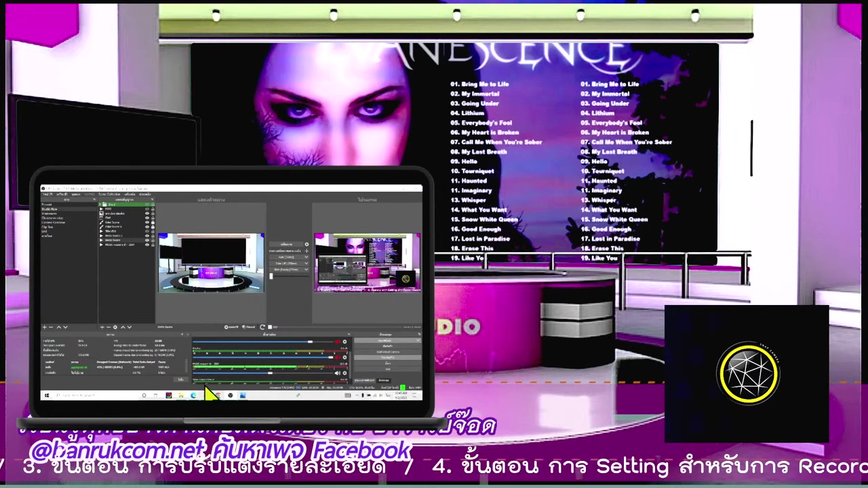Toggle lock on the Color Source row
Image resolution: width=868 pixels, height=488 pixels.
click(153, 222)
